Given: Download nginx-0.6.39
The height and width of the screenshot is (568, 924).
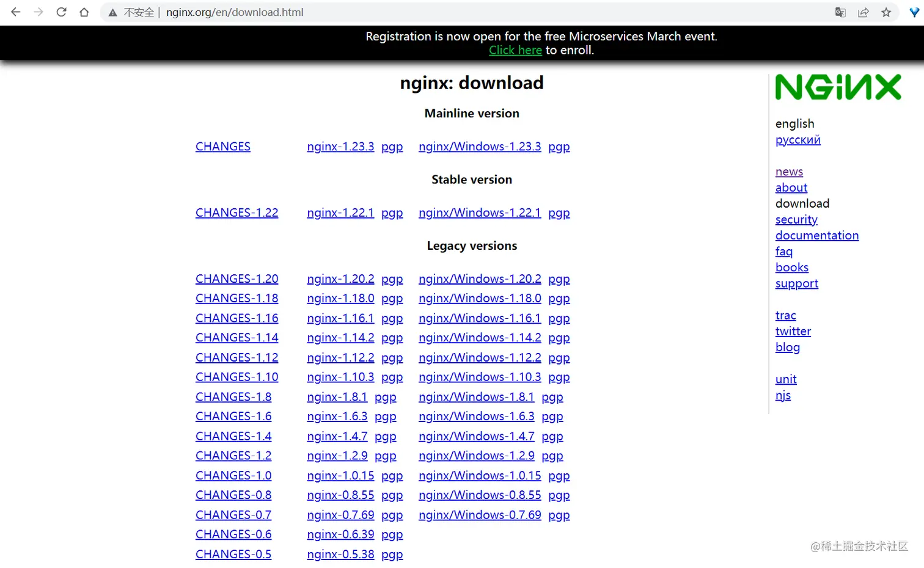Looking at the screenshot, I should 340,534.
